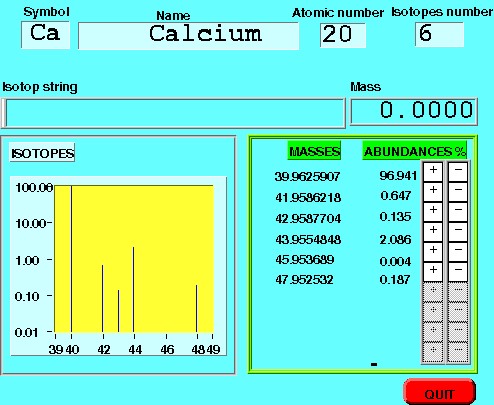Click abundance value 2.086

[x=395, y=239]
